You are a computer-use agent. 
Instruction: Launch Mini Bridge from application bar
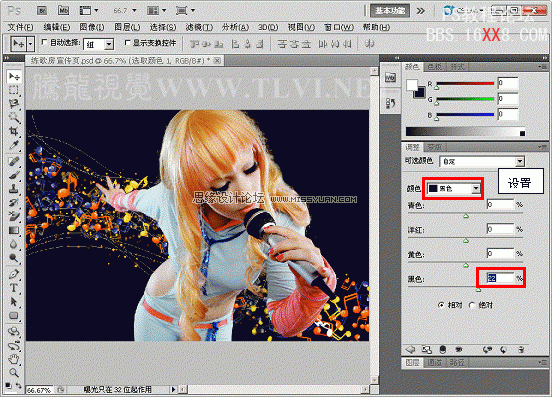click(63, 11)
